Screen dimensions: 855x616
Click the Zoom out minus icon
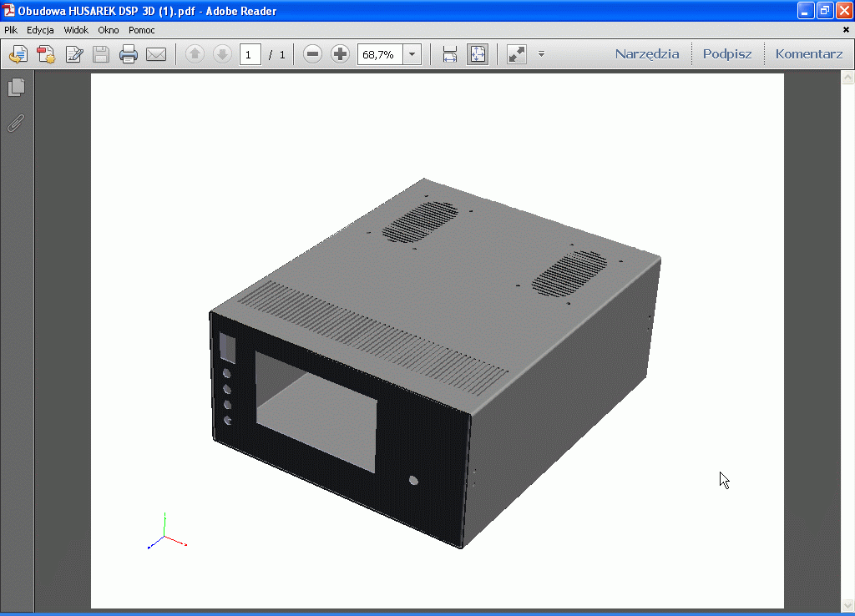click(x=312, y=55)
